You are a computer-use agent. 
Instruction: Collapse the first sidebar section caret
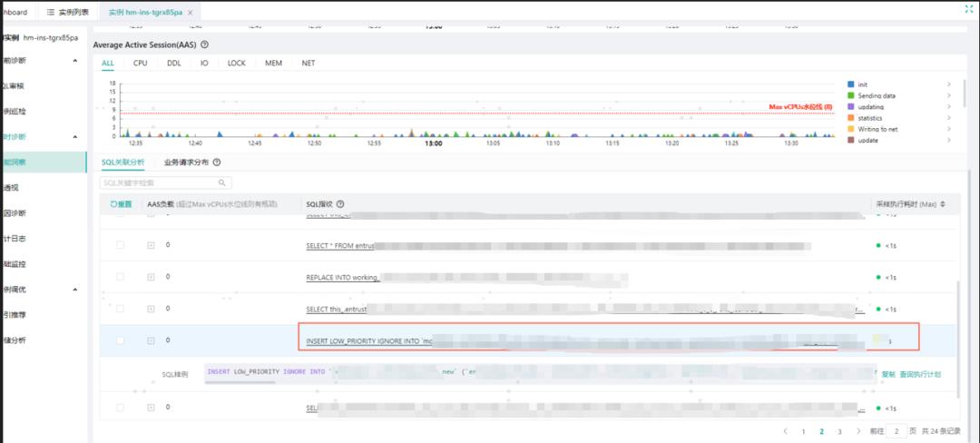coord(75,61)
